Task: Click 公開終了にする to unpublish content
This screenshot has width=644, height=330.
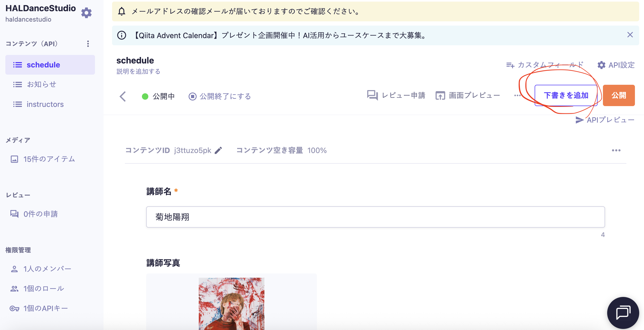Action: click(220, 96)
